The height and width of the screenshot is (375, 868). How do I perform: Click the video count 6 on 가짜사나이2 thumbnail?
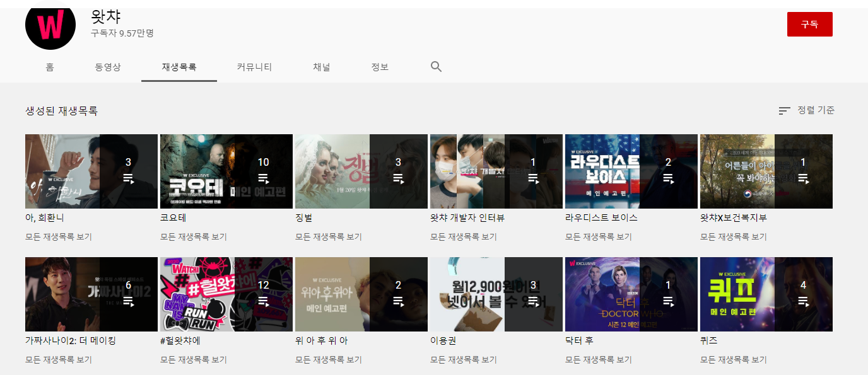click(128, 285)
